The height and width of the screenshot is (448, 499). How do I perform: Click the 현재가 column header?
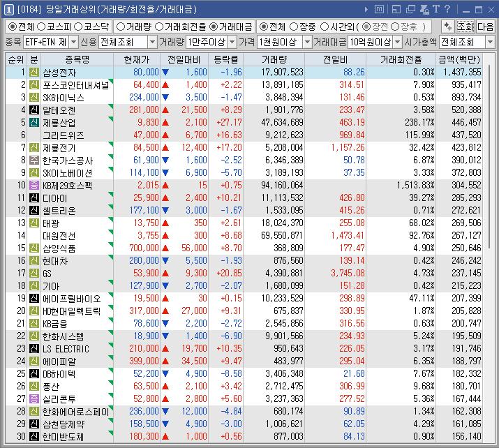coord(137,59)
